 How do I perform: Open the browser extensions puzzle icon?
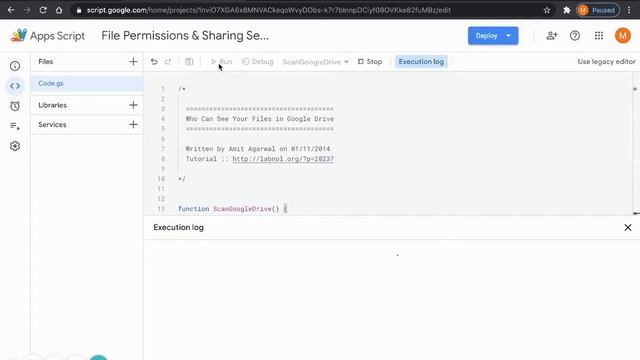(567, 10)
